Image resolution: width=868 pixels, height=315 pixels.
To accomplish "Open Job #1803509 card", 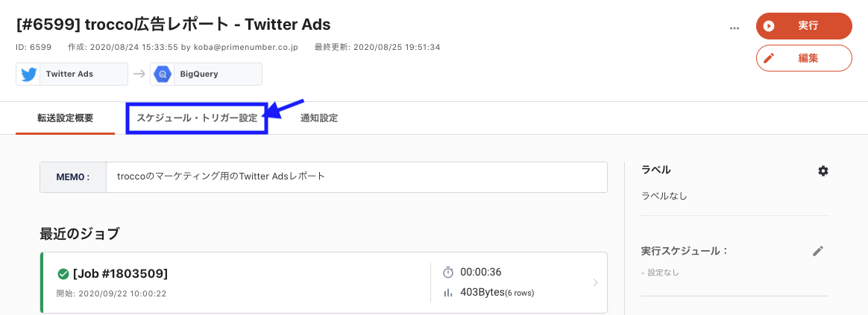I will pyautogui.click(x=324, y=282).
